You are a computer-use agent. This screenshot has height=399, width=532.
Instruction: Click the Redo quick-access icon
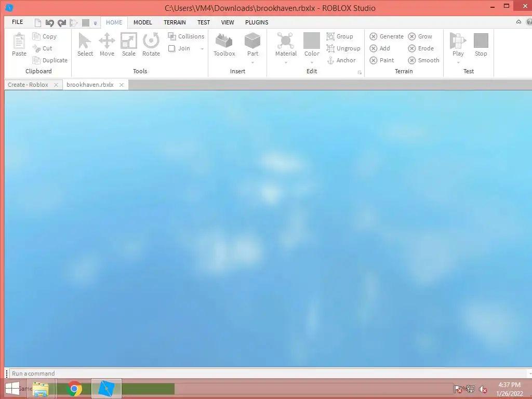(x=62, y=23)
